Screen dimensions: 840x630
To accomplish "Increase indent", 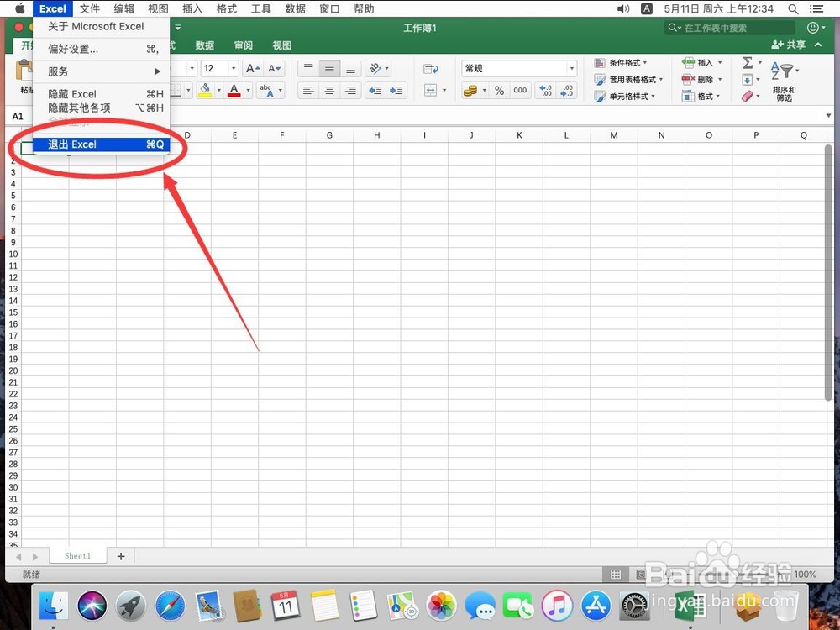I will point(396,91).
